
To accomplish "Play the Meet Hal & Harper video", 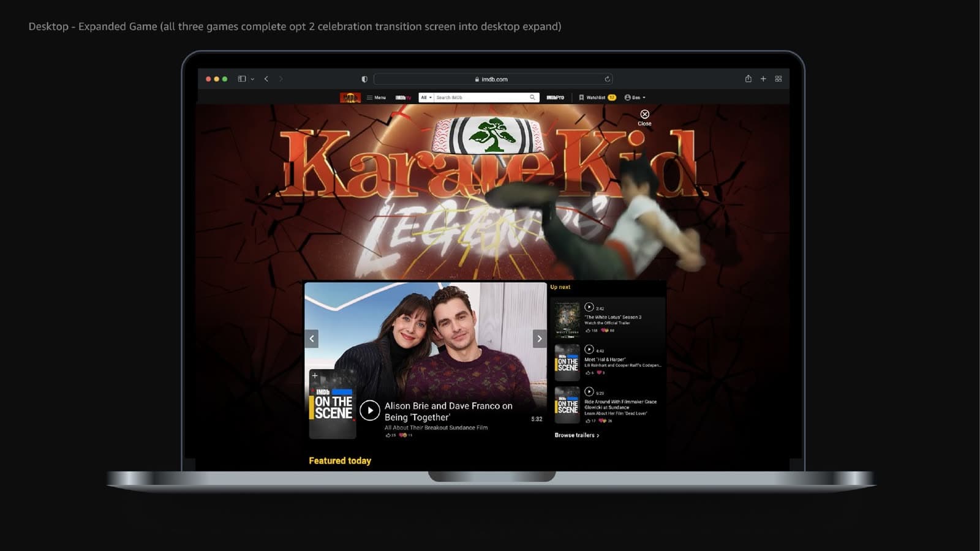I will (589, 350).
